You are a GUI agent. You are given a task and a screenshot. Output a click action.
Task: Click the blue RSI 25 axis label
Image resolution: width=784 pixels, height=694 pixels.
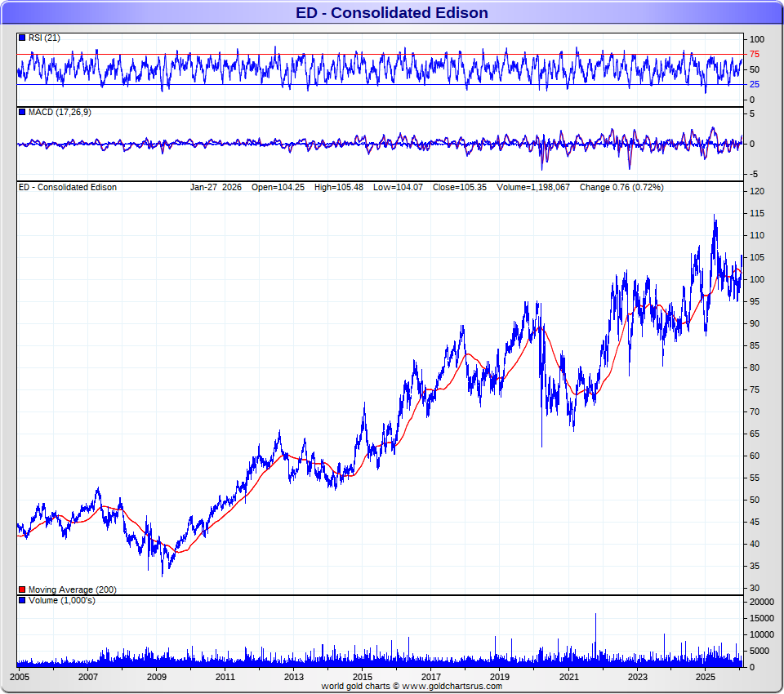point(755,84)
